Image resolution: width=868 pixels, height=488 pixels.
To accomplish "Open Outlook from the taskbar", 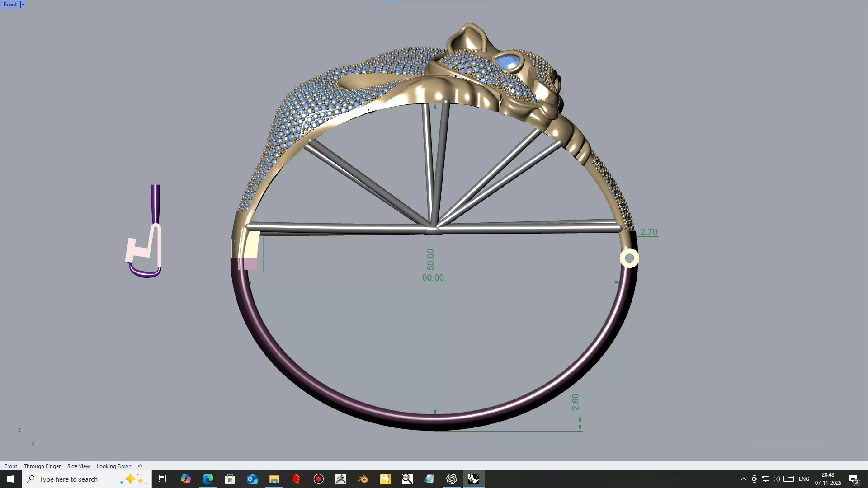I will 252,479.
